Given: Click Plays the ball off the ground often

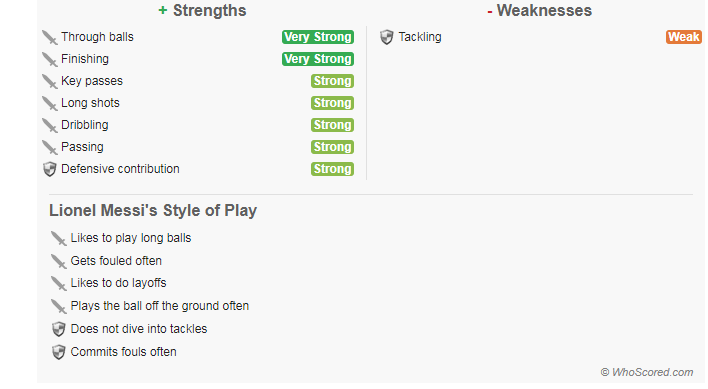Looking at the screenshot, I should pyautogui.click(x=160, y=306).
